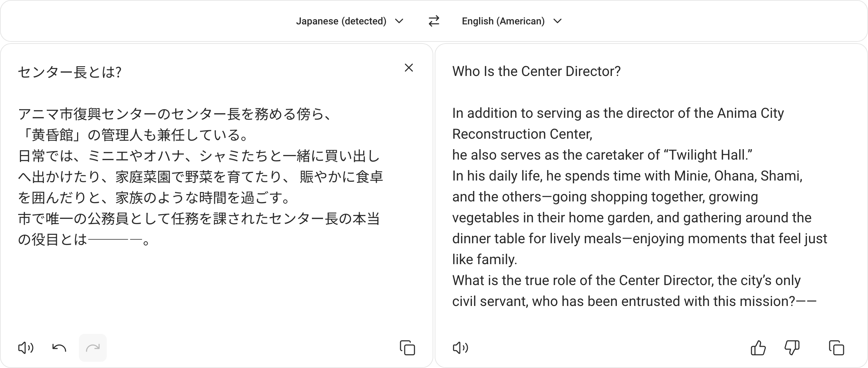This screenshot has height=368, width=868.
Task: Play audio of the English translation
Action: 461,348
